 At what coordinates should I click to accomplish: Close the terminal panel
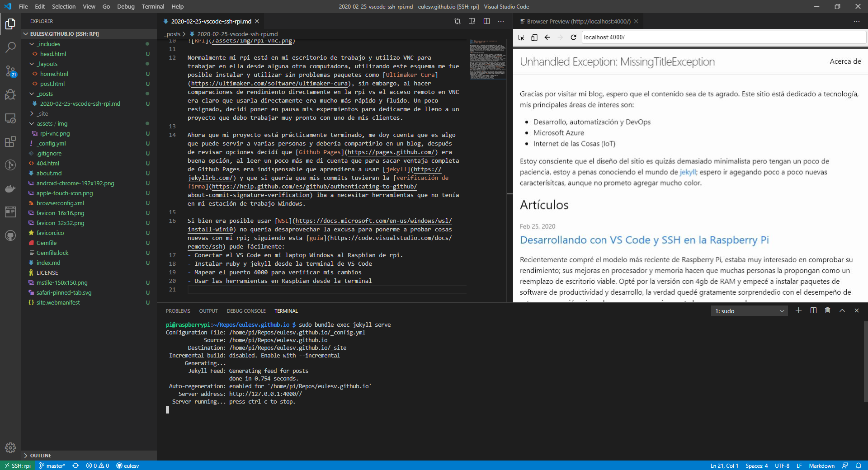coord(857,310)
